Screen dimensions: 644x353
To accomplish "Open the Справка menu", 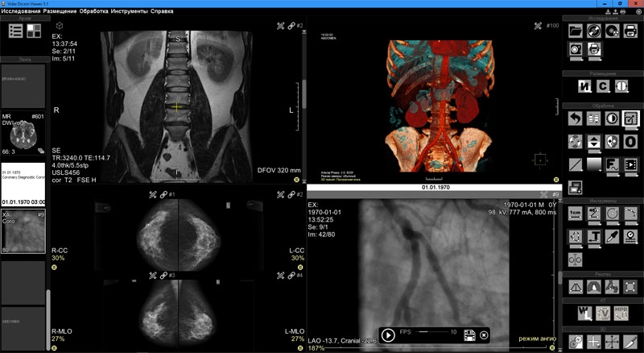I will (x=162, y=12).
